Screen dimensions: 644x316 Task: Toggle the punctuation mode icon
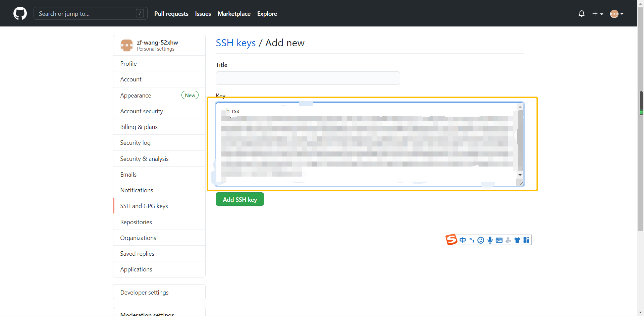[472, 240]
